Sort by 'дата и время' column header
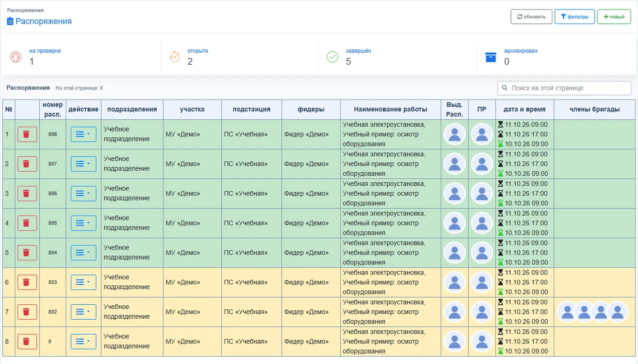The width and height of the screenshot is (638, 364). click(524, 110)
